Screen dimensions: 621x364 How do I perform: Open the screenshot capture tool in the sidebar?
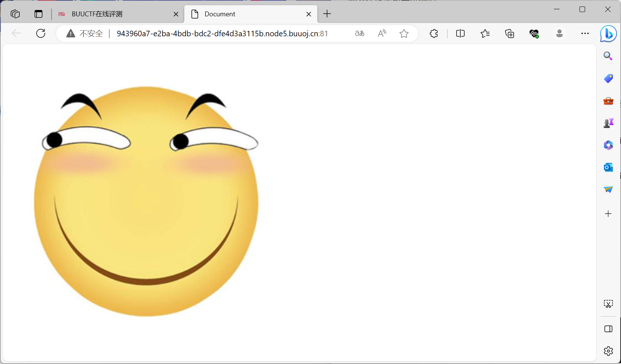(x=608, y=304)
